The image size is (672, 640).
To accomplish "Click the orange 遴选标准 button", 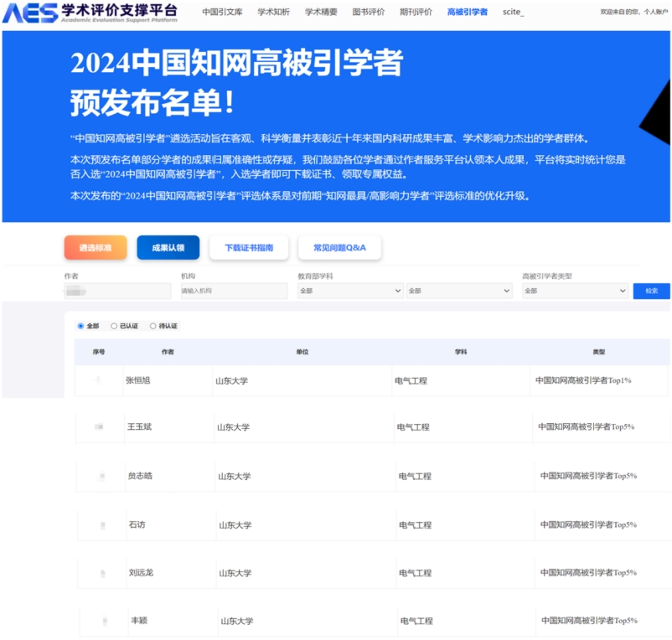I will (x=96, y=248).
